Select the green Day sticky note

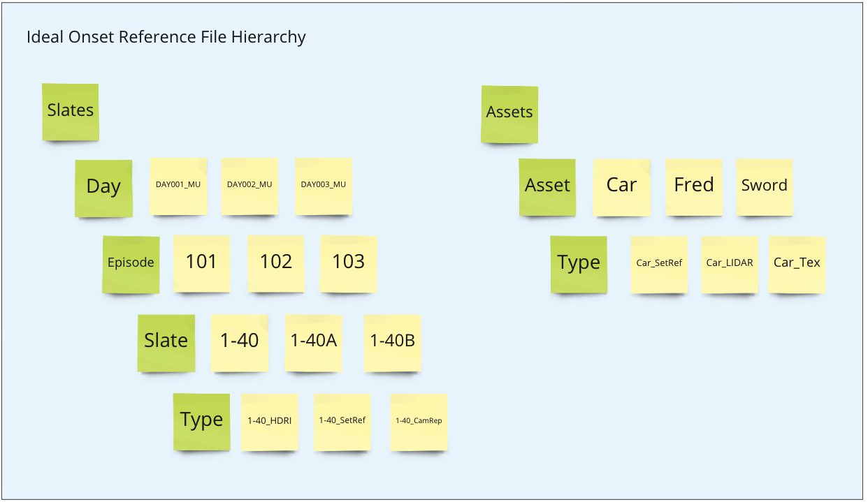pos(103,188)
